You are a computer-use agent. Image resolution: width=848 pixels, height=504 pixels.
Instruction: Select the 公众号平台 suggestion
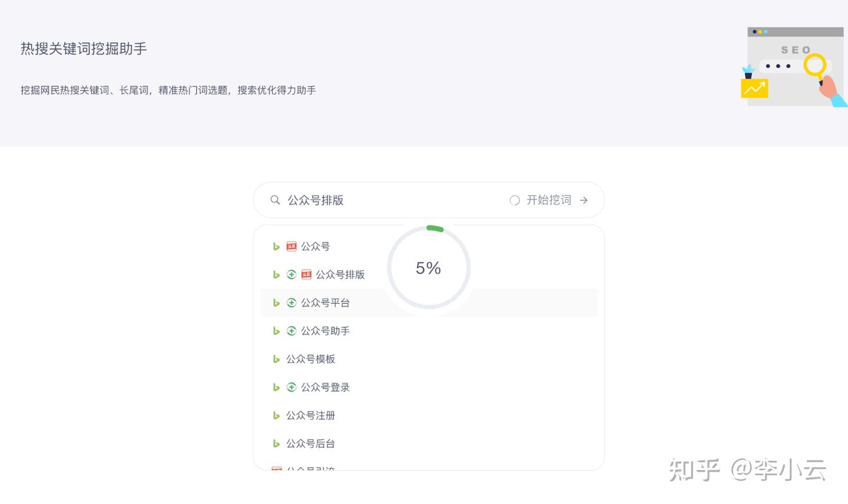pos(325,303)
